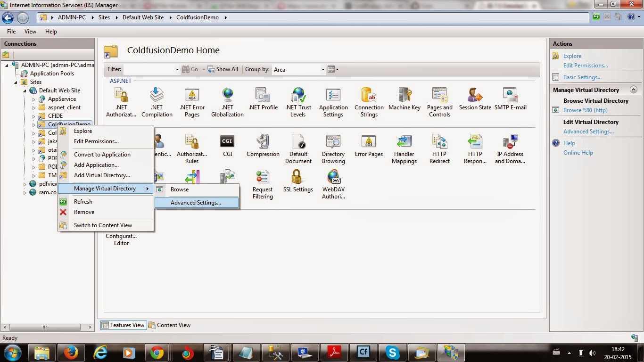Select Application Pools in the tree
644x362 pixels.
click(x=52, y=74)
